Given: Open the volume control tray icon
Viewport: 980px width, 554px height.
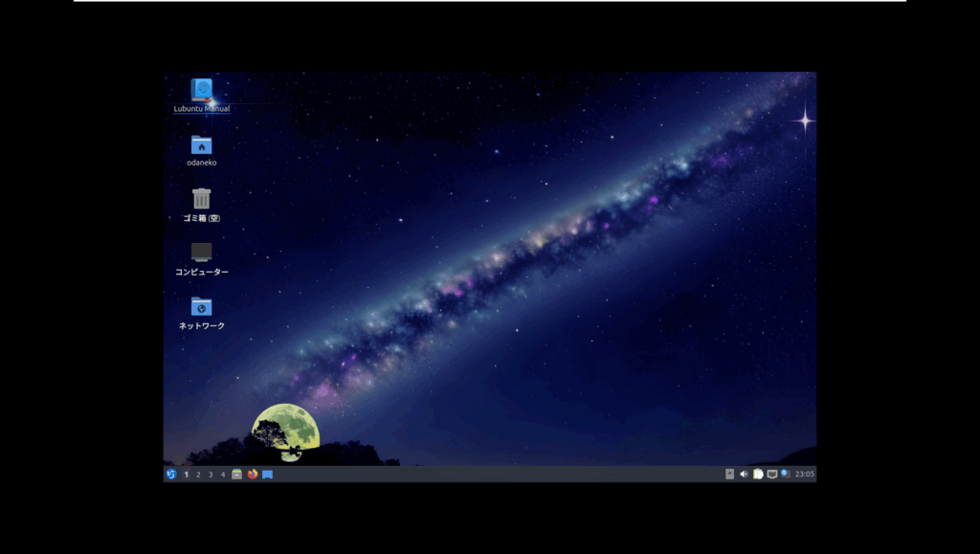Looking at the screenshot, I should coord(744,474).
